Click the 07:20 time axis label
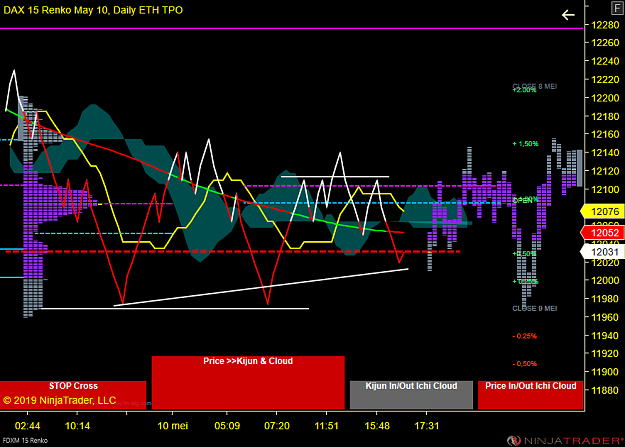Screen dimensions: 625x447 277,426
